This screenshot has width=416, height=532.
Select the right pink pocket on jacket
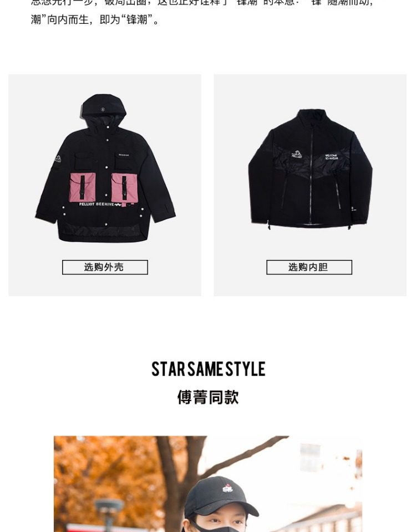click(x=124, y=187)
